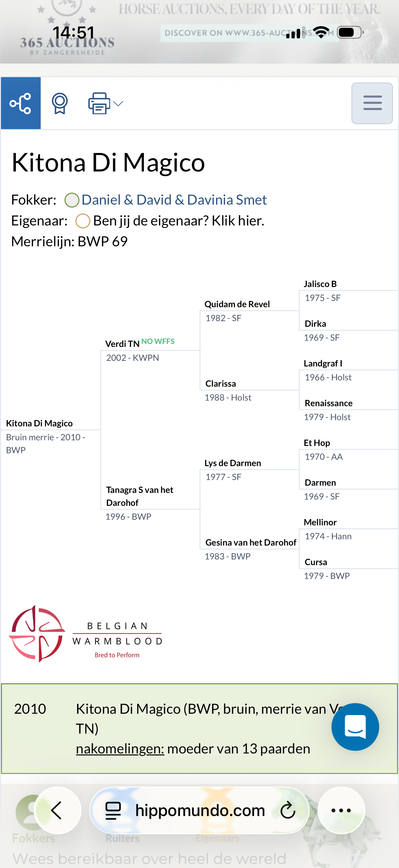Click the green circle beside the breeder name
The image size is (399, 868).
[72, 200]
